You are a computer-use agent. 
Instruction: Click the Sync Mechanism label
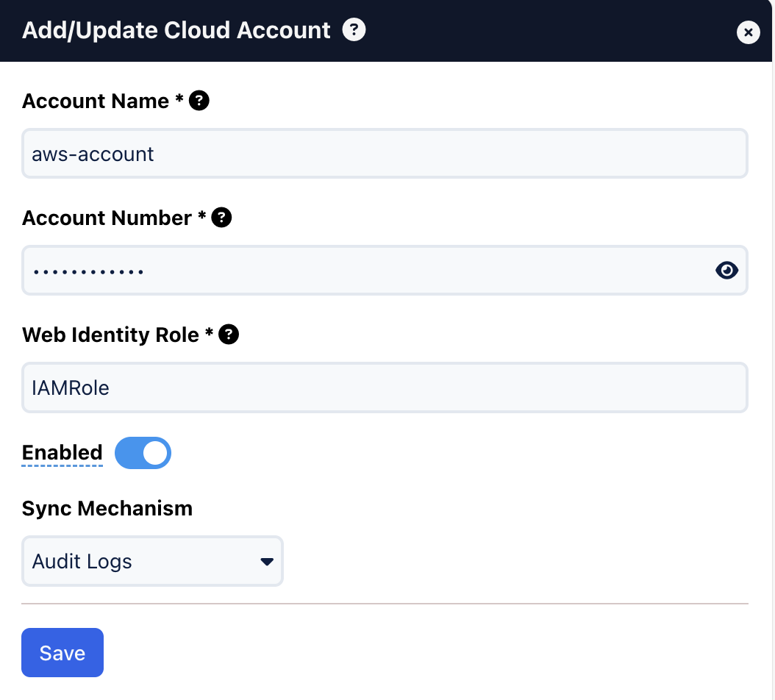pyautogui.click(x=107, y=508)
